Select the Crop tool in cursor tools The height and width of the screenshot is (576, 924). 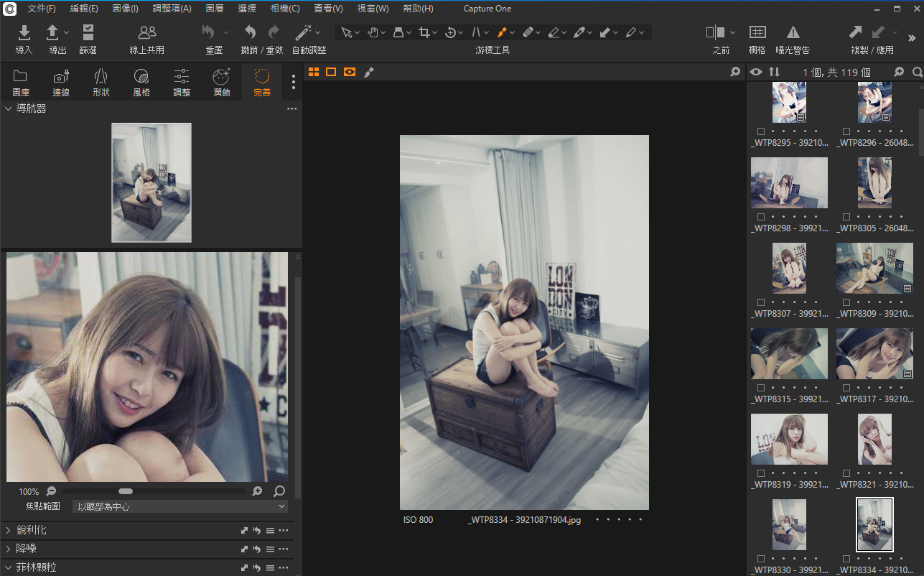(x=424, y=32)
